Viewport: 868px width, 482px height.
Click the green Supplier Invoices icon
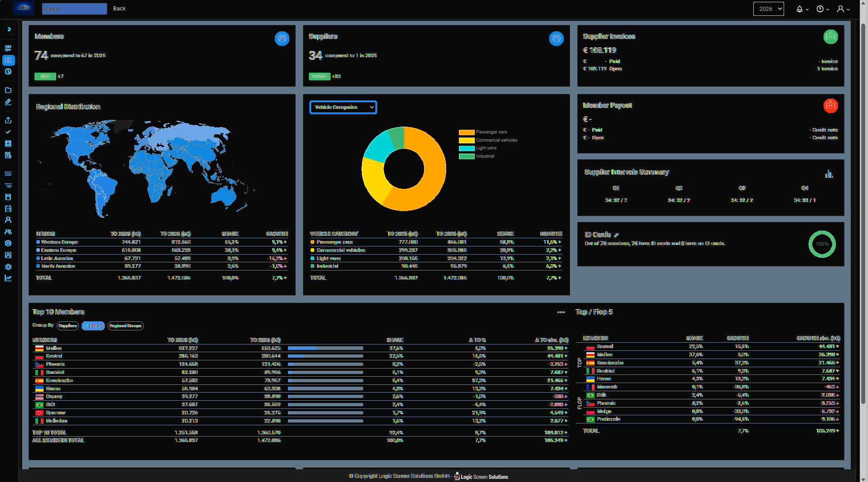point(830,37)
